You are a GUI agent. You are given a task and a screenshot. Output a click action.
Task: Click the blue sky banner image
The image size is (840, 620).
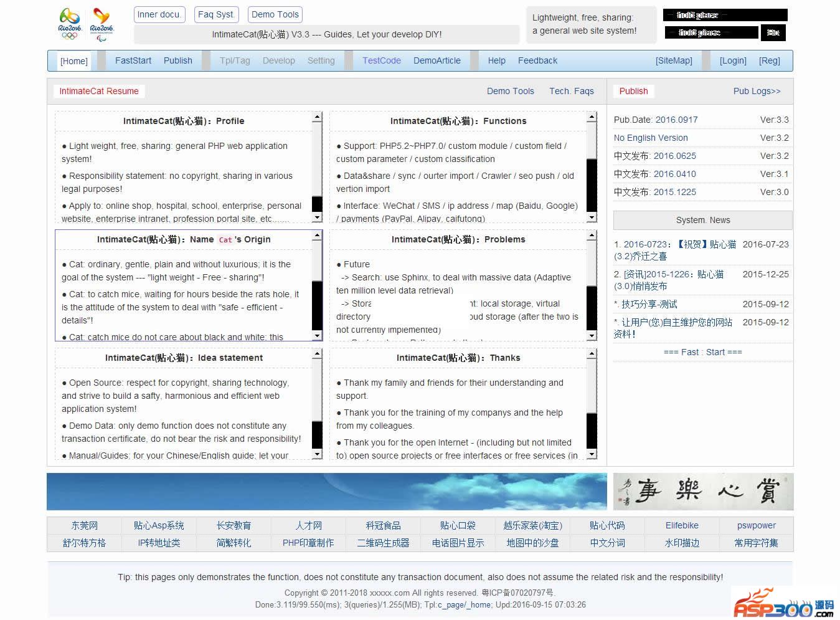pyautogui.click(x=327, y=492)
